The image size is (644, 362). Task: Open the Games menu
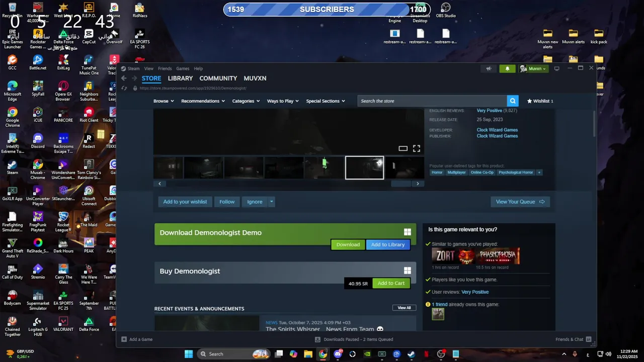[183, 68]
